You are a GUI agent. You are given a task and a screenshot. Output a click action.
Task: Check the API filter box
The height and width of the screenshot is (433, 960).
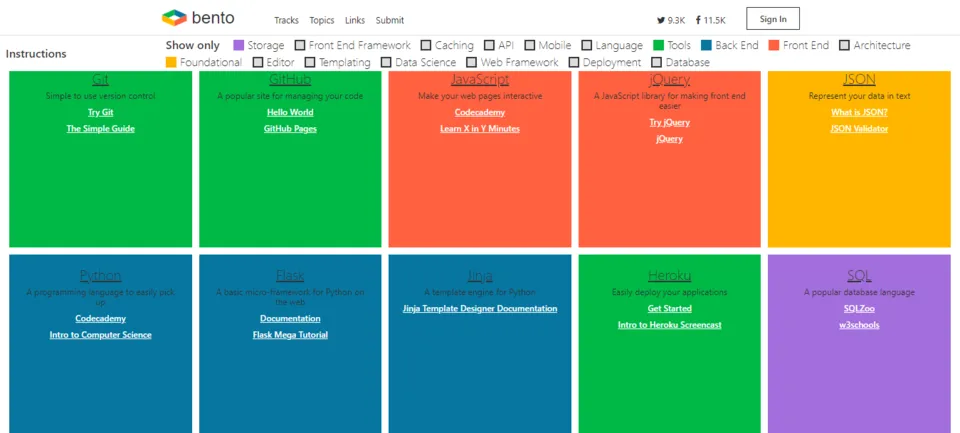coord(489,45)
